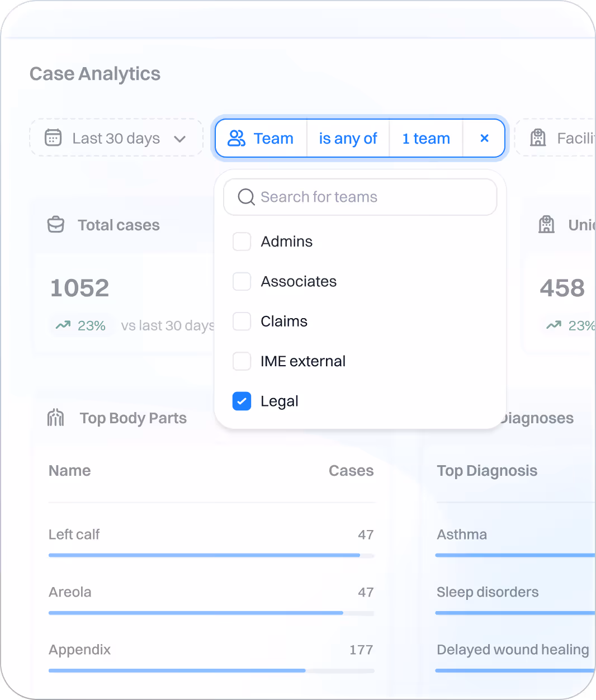The height and width of the screenshot is (700, 596).
Task: Click the 177 cases value
Action: [361, 650]
